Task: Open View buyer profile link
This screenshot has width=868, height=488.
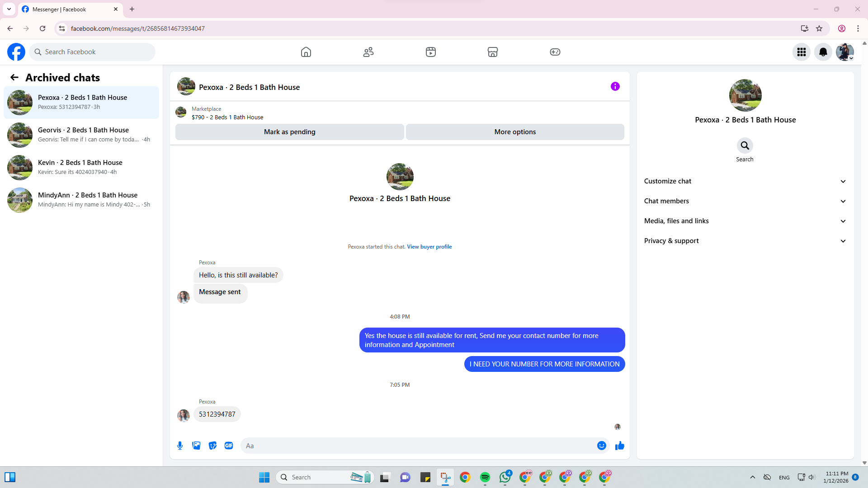Action: pos(429,247)
